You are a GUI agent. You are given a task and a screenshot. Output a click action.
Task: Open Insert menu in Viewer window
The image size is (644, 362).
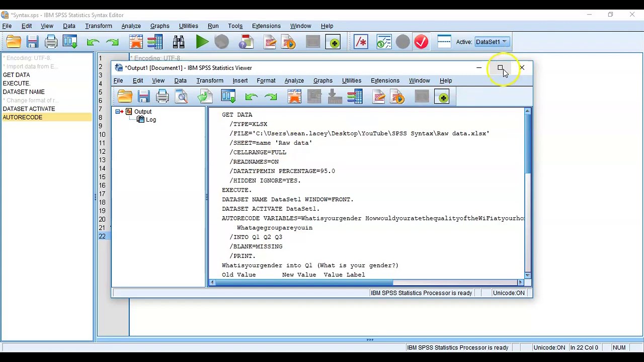240,80
